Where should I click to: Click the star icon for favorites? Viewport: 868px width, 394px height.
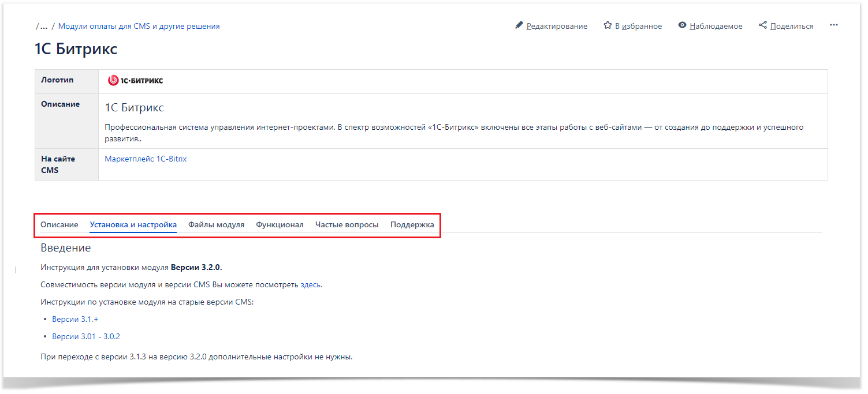tap(608, 26)
